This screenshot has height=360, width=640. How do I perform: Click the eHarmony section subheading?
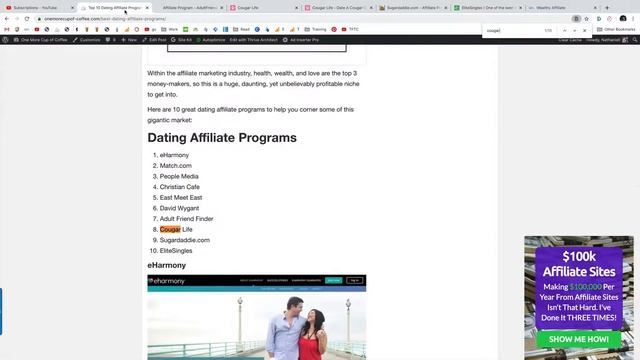tap(167, 265)
